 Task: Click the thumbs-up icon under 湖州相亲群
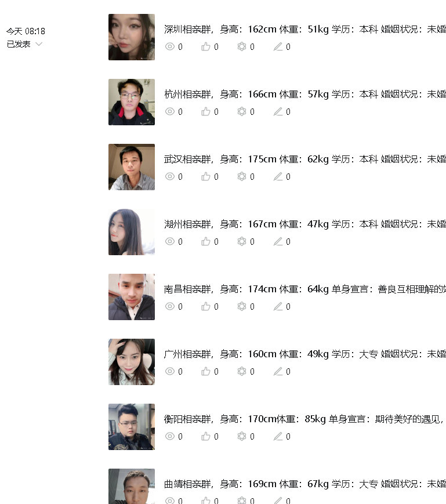[206, 241]
